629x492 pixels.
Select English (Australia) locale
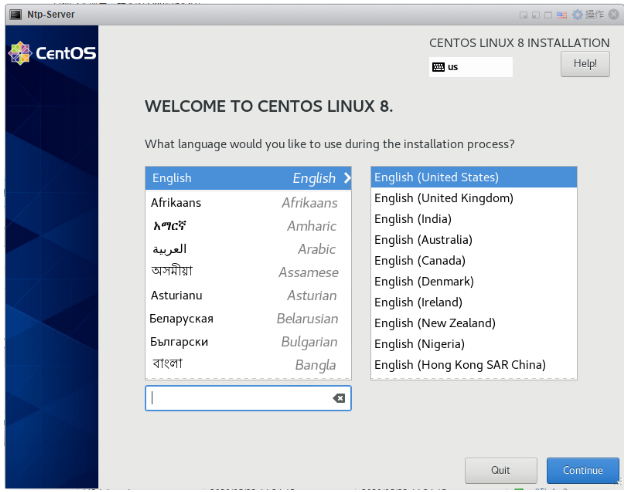423,240
